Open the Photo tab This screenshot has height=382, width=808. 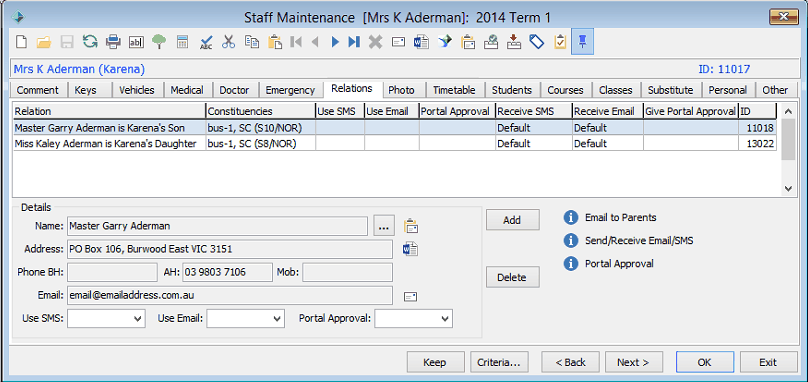click(x=401, y=90)
